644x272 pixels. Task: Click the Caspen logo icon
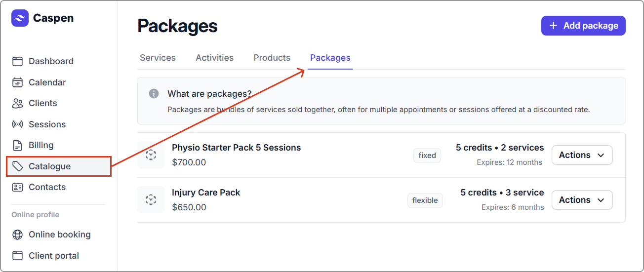click(20, 18)
